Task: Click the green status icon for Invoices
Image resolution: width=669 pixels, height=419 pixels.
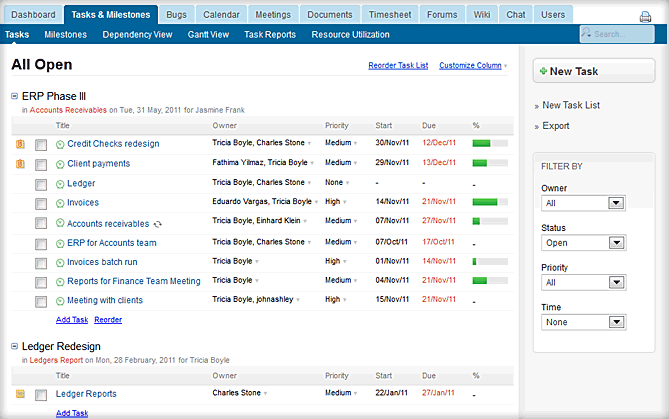Action: click(60, 203)
